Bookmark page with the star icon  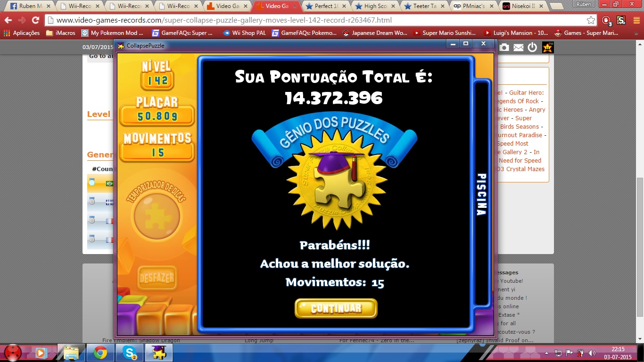591,20
